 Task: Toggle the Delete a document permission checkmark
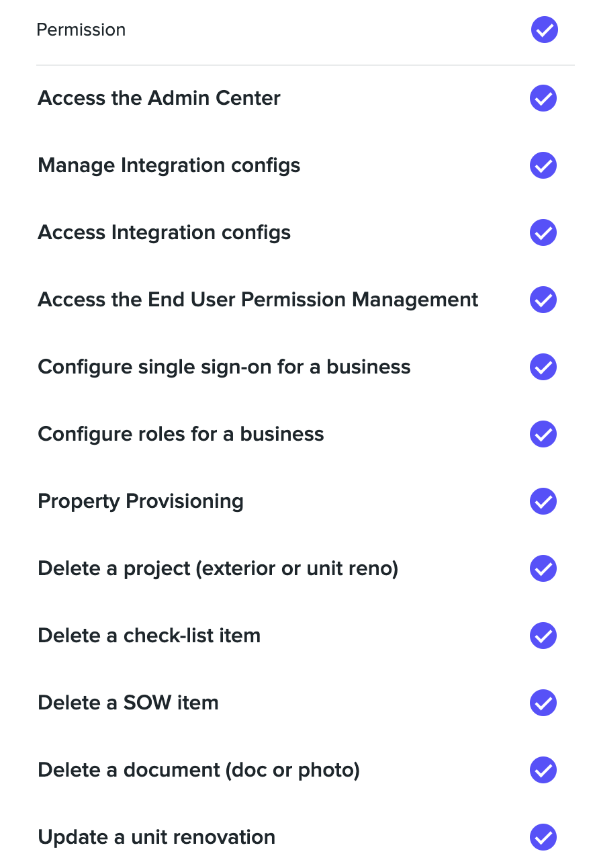pos(543,770)
